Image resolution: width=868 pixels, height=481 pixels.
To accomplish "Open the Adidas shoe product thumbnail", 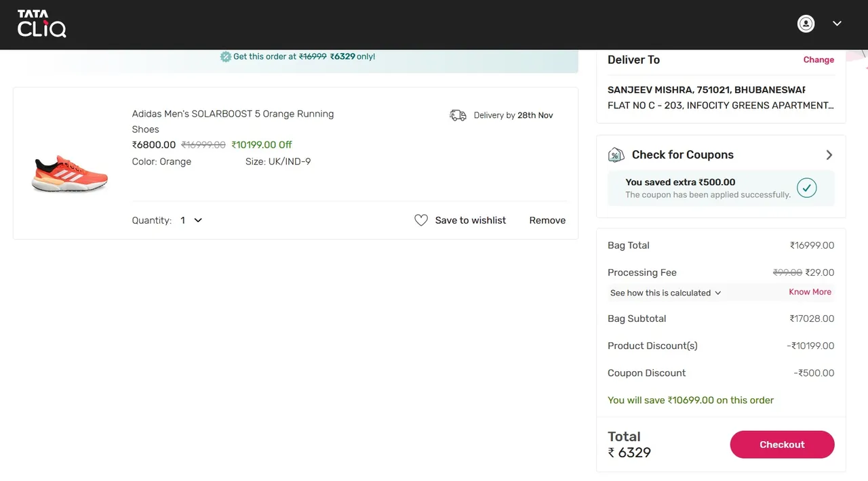I will click(x=70, y=175).
